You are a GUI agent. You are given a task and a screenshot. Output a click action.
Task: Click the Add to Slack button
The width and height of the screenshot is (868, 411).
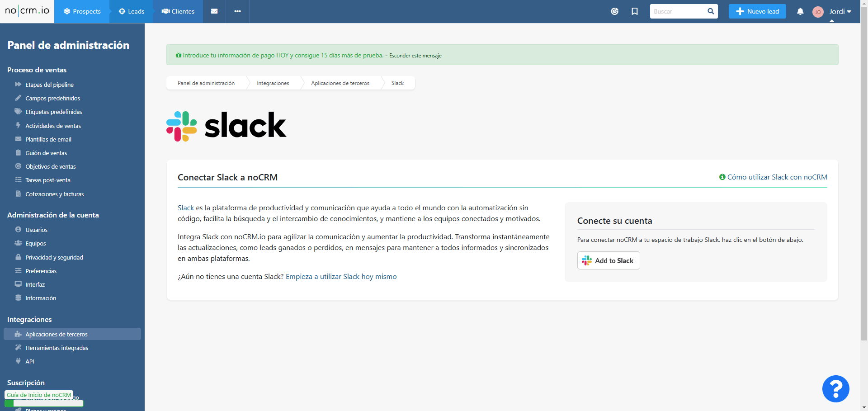[x=609, y=260]
